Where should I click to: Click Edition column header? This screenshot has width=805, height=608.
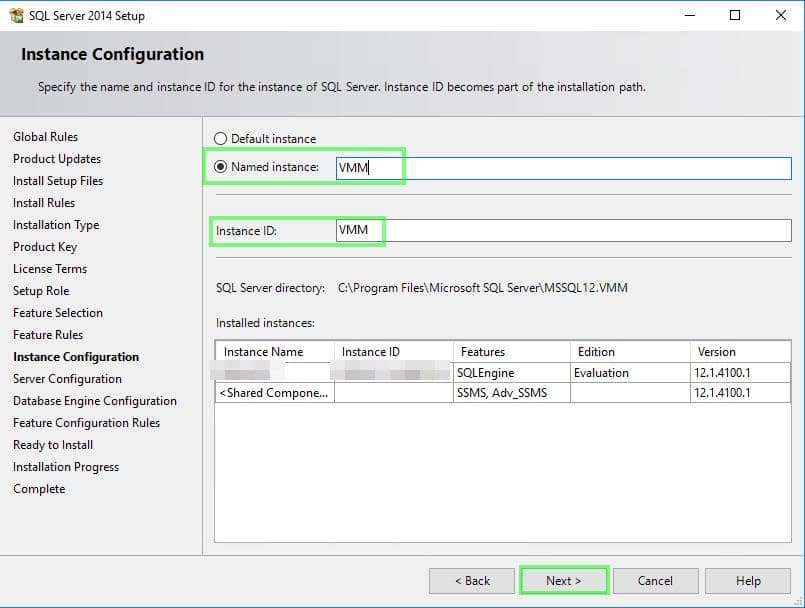[630, 352]
